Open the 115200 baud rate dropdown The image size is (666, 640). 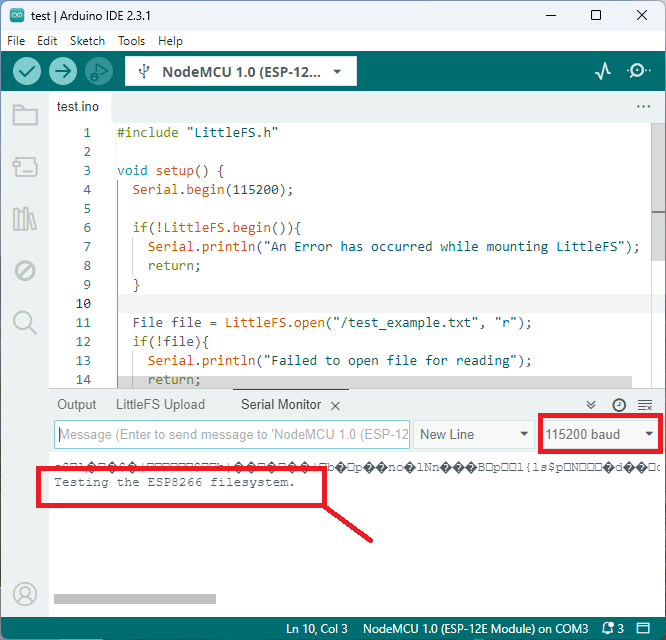click(x=600, y=434)
